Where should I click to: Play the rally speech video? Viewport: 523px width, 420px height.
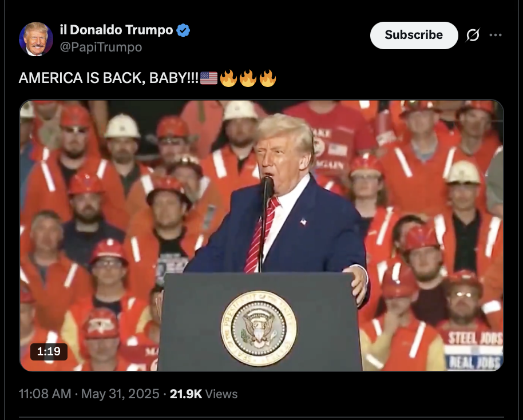click(261, 236)
